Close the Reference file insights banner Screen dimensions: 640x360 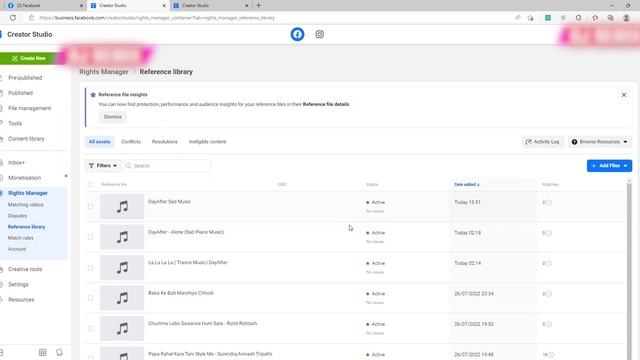(624, 95)
